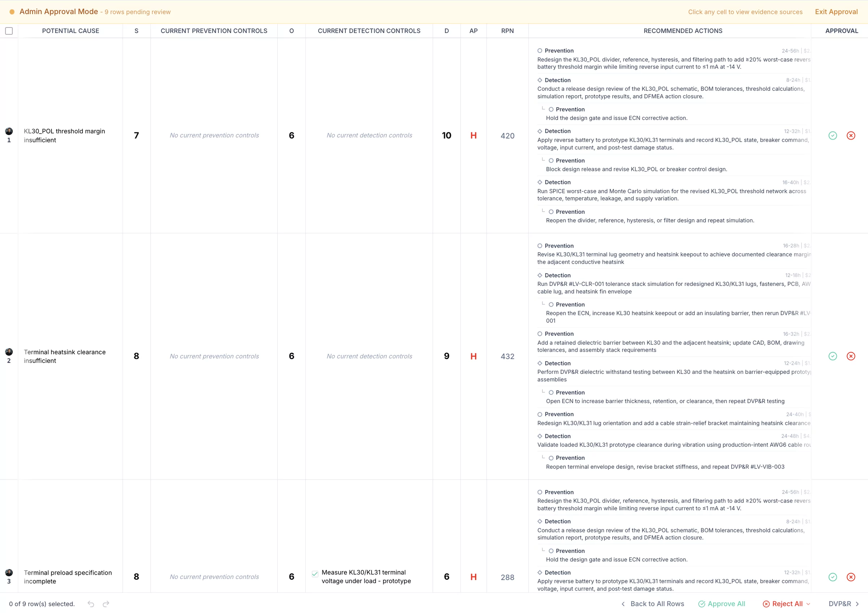Click Back to All Rows
This screenshot has height=613, width=868.
[x=652, y=604]
